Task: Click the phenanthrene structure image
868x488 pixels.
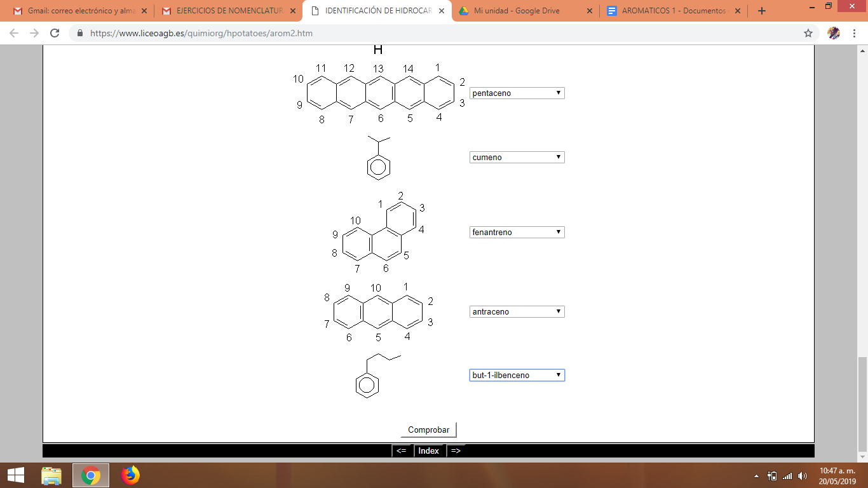Action: 377,232
